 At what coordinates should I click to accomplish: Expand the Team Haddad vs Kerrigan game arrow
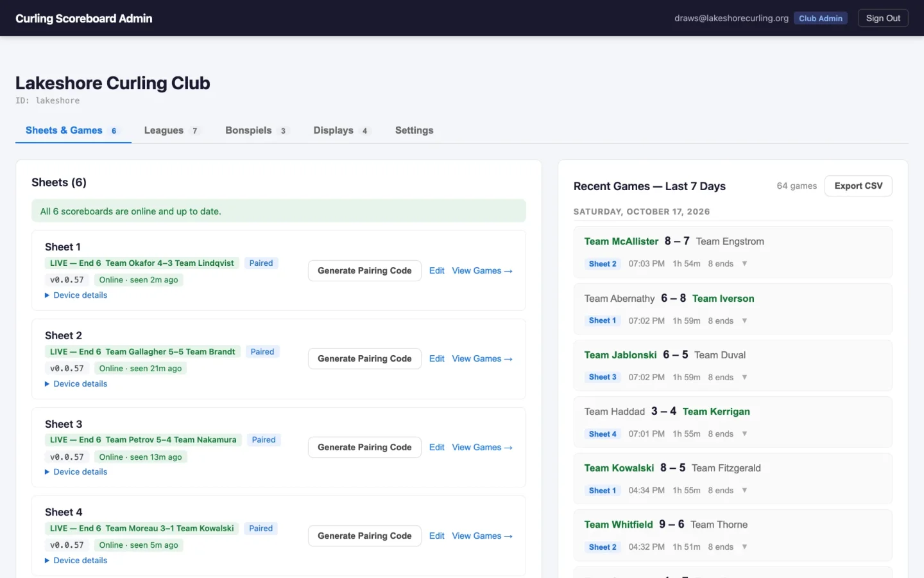pos(744,433)
